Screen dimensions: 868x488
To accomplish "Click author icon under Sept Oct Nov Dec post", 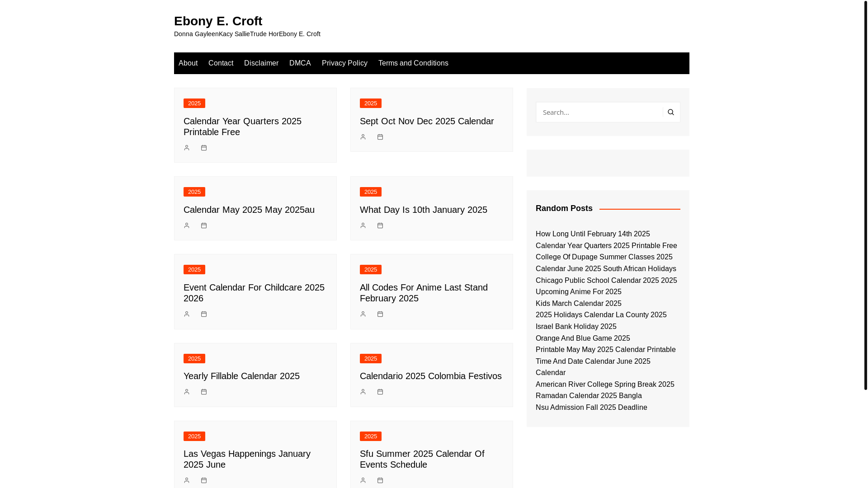I will 363,137.
